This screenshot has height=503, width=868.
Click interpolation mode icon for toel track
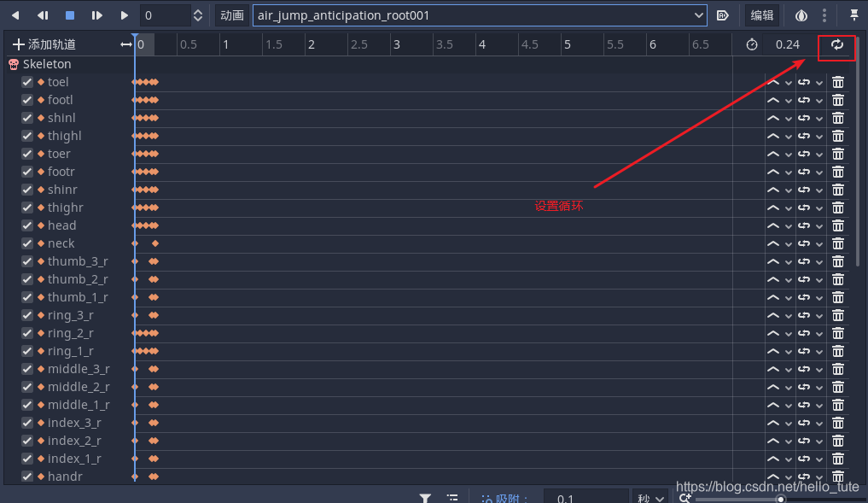click(772, 83)
